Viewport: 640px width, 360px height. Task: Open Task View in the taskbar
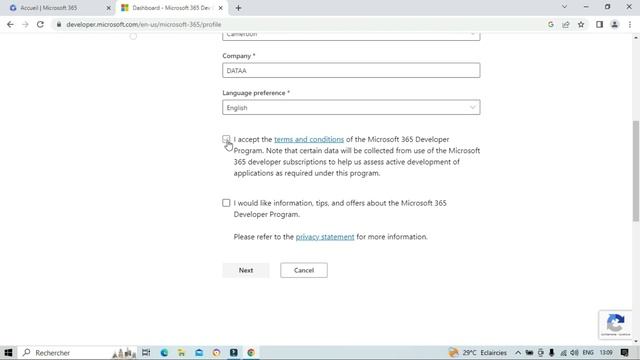(x=146, y=353)
